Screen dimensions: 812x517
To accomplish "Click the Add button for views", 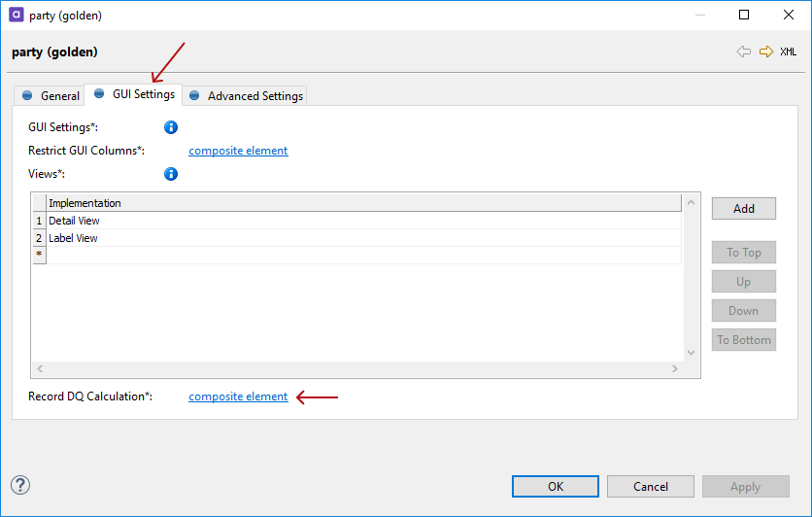I will pos(743,209).
